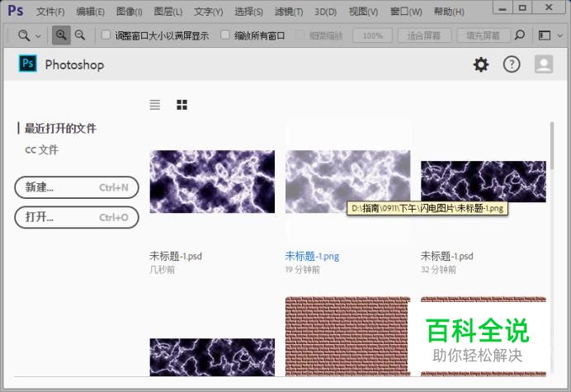
Task: Open the 视图(V) menu
Action: click(363, 12)
